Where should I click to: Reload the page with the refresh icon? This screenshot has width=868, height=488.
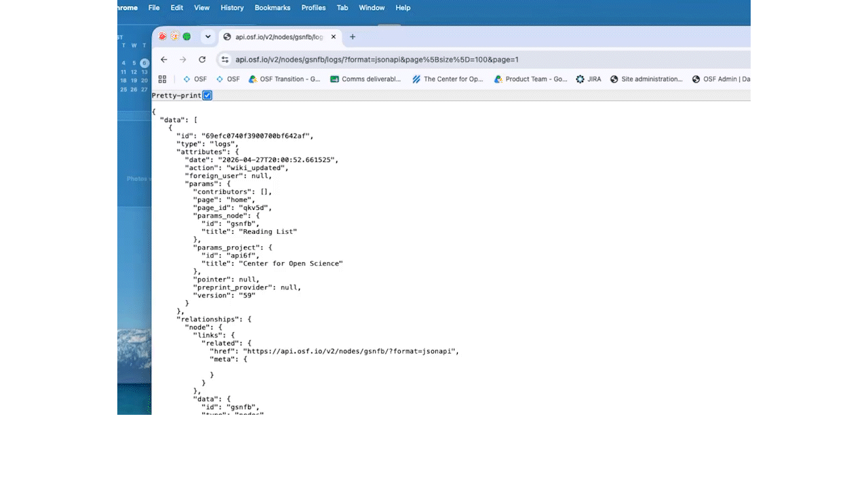[202, 60]
